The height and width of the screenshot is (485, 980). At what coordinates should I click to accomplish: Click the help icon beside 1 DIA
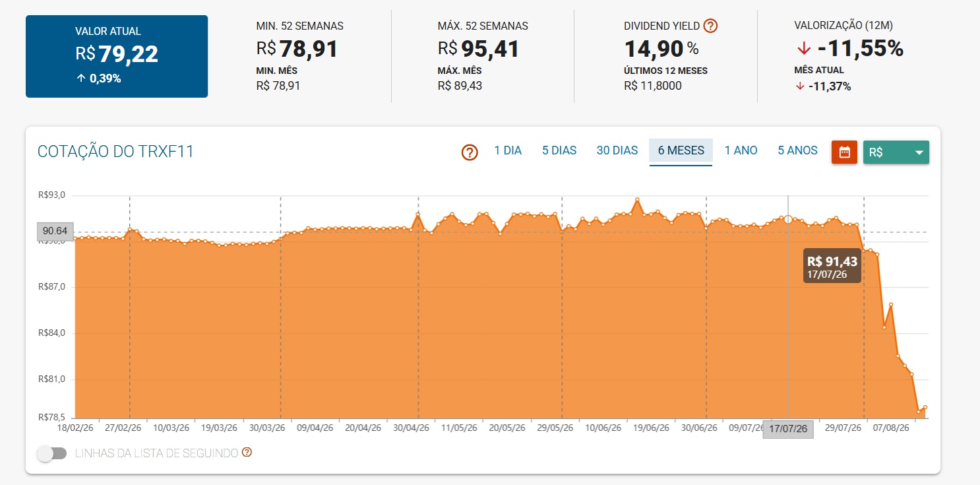click(470, 152)
